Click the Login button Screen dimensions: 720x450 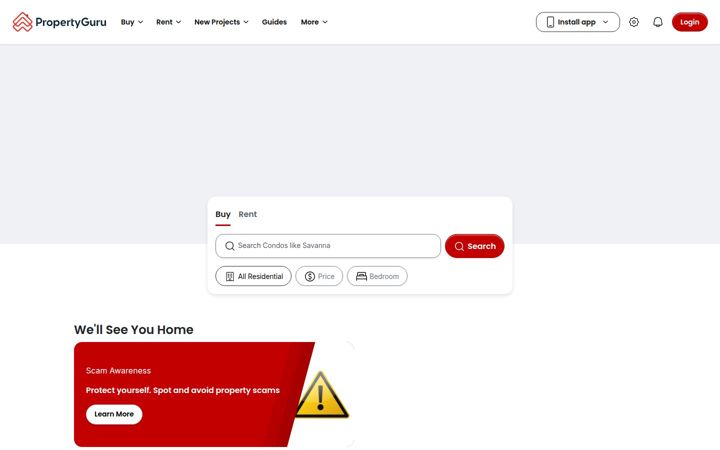click(690, 22)
